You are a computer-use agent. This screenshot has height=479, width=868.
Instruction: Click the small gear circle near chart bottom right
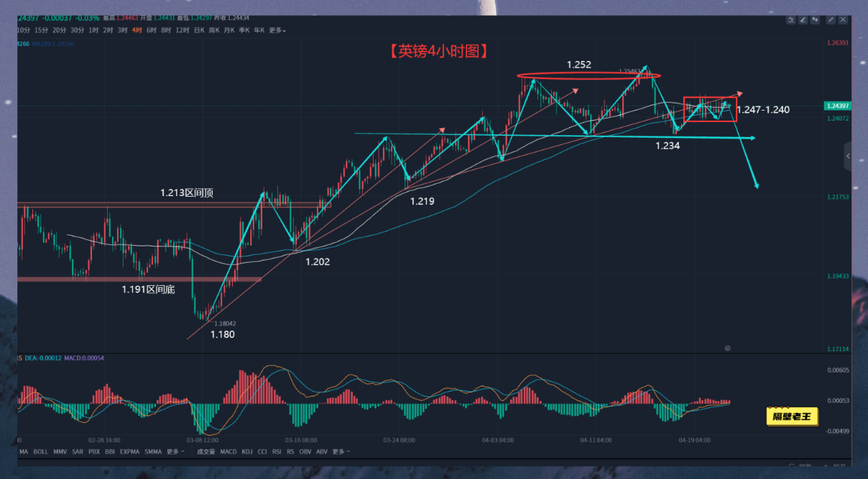point(728,348)
